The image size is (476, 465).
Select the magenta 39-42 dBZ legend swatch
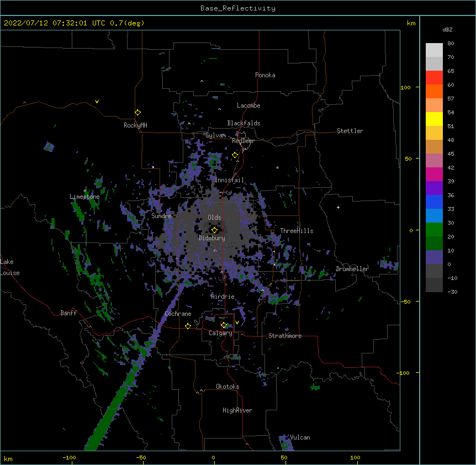434,175
